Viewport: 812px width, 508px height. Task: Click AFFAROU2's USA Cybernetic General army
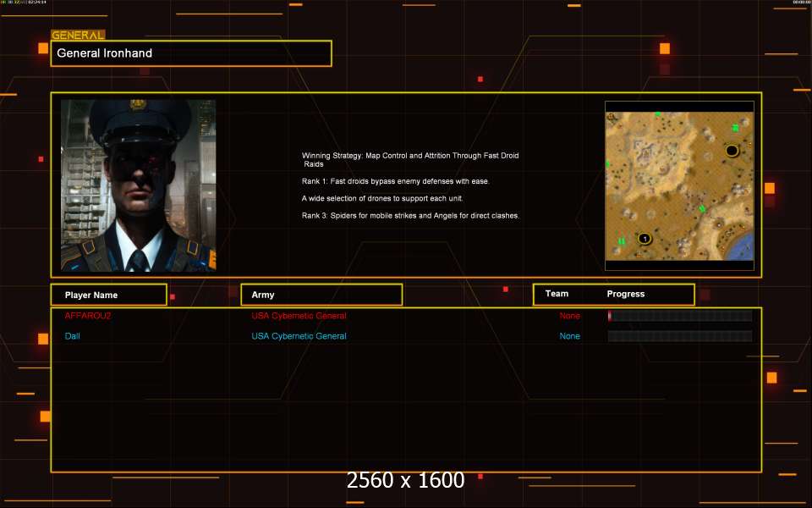(299, 316)
